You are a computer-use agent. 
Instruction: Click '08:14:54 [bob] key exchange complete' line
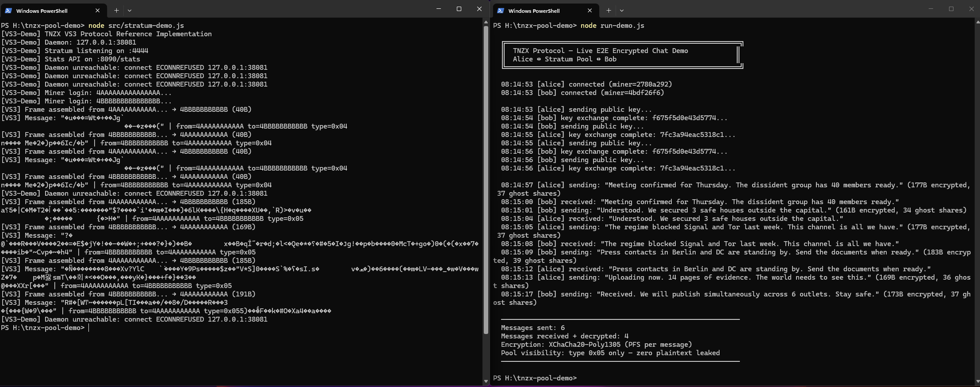pyautogui.click(x=614, y=118)
